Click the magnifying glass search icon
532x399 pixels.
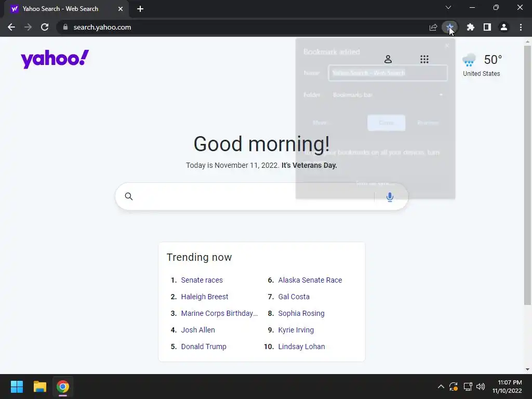click(x=129, y=196)
